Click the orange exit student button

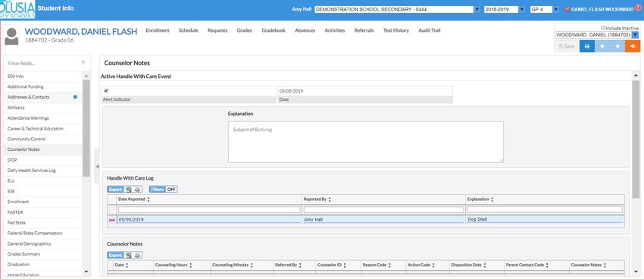(x=633, y=46)
